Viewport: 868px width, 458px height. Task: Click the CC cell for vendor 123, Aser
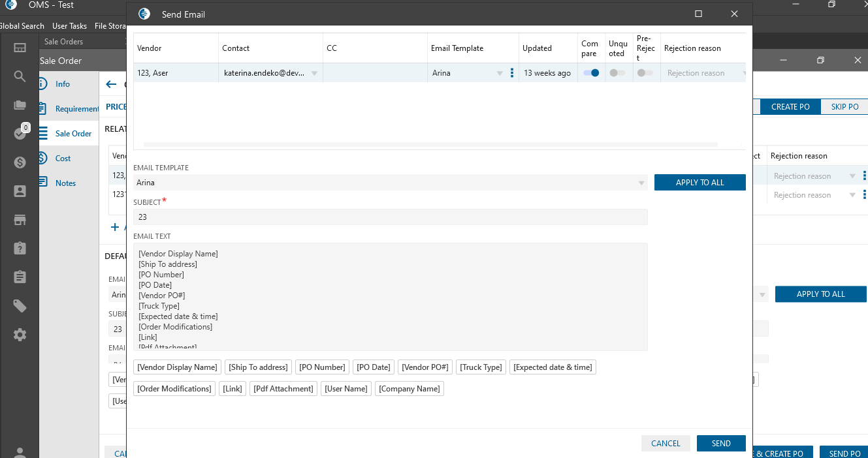click(375, 73)
